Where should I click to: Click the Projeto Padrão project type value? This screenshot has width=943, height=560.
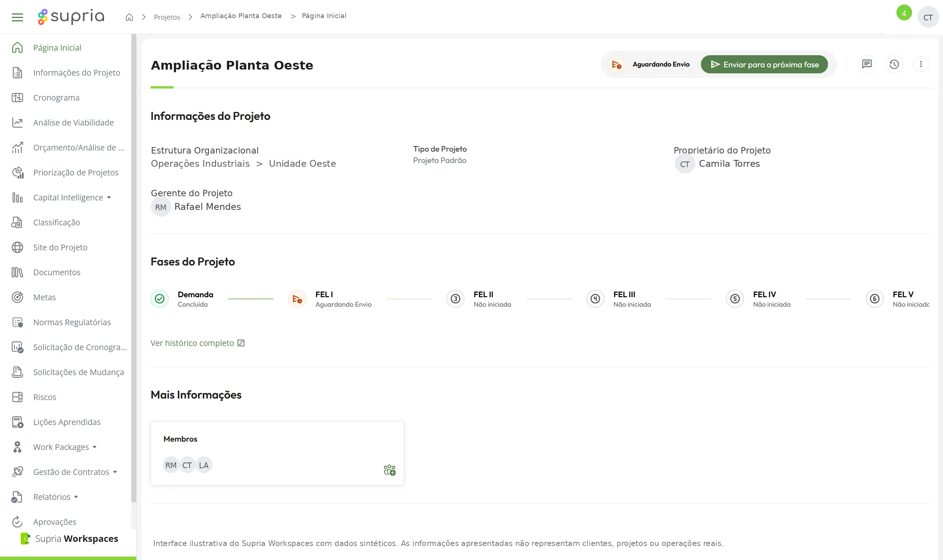[x=440, y=160]
